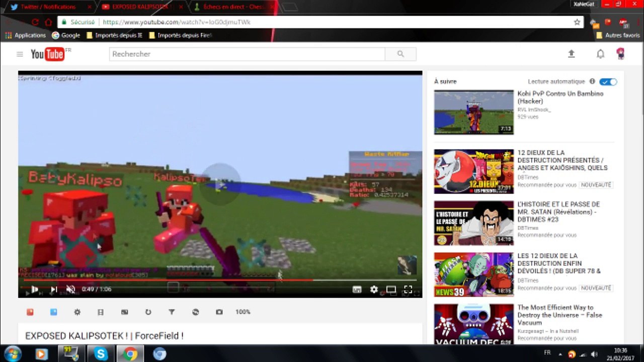
Task: Click the YouTube search magnifier button
Action: [x=400, y=54]
